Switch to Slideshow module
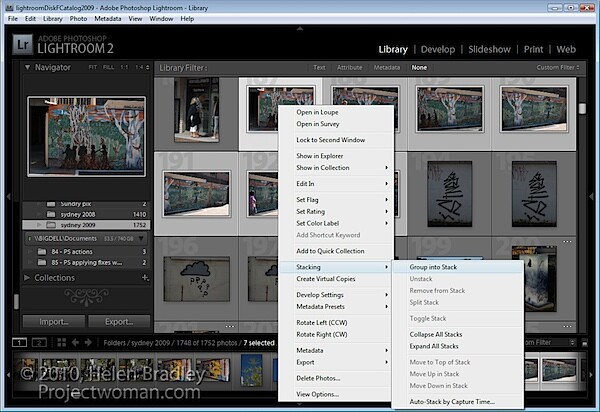 (x=489, y=49)
